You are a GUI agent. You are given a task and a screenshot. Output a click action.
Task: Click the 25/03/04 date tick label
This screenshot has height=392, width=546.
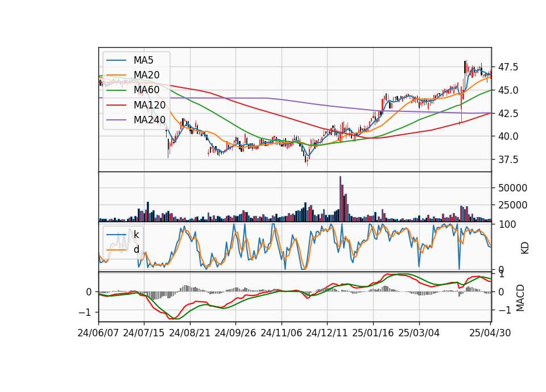point(419,333)
